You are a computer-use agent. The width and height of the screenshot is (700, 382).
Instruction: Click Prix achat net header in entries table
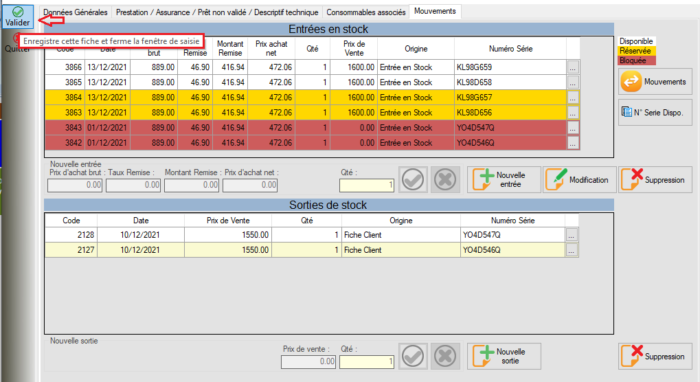(271, 48)
